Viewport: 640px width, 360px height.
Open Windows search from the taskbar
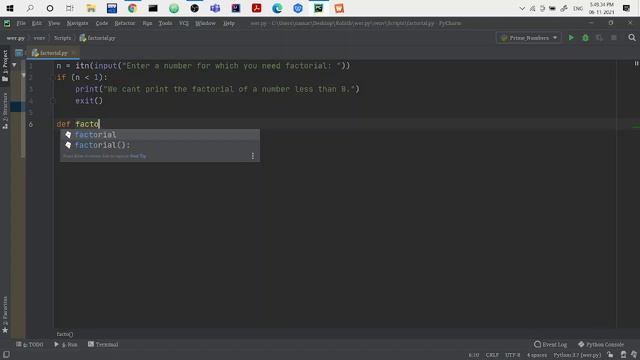pos(30,8)
